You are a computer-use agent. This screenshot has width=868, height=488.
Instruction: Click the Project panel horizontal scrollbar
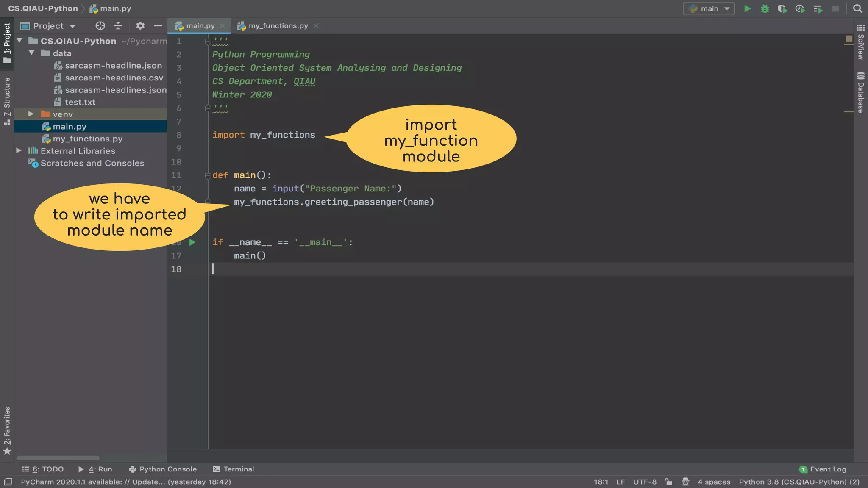click(58, 458)
